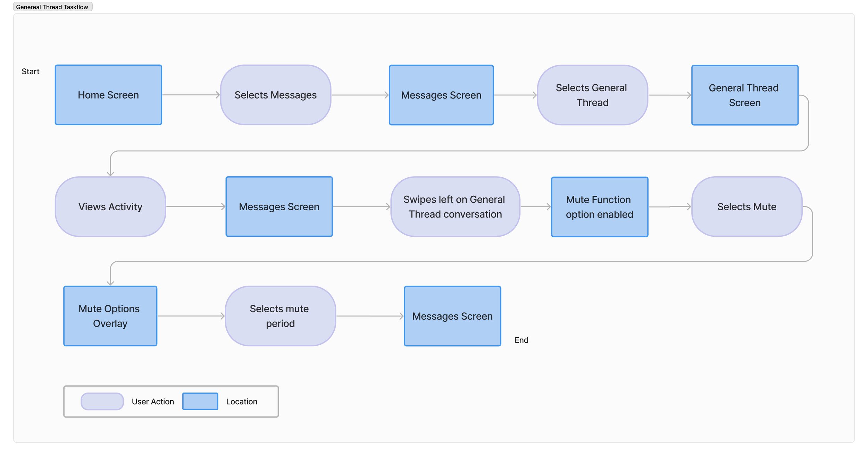Click the Location legend blue swatch
This screenshot has height=456, width=868.
[x=200, y=402]
